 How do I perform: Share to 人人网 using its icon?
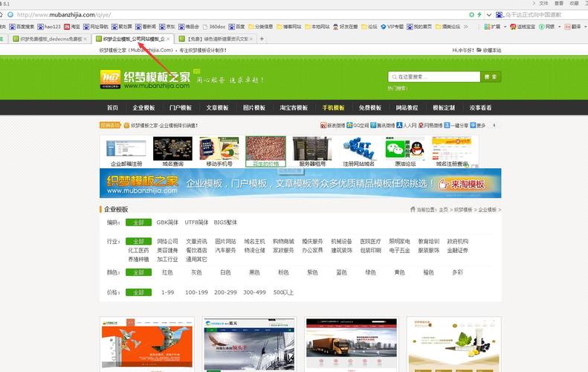coord(406,126)
